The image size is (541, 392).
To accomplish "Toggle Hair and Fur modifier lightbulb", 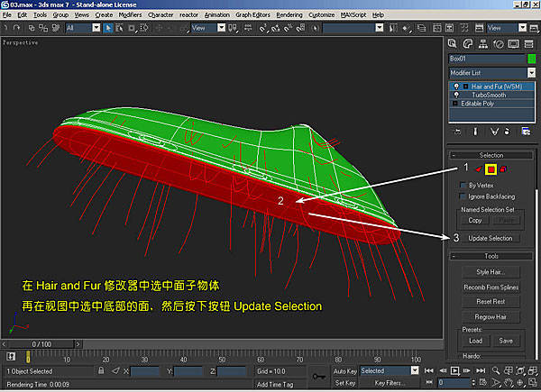I will tap(456, 86).
